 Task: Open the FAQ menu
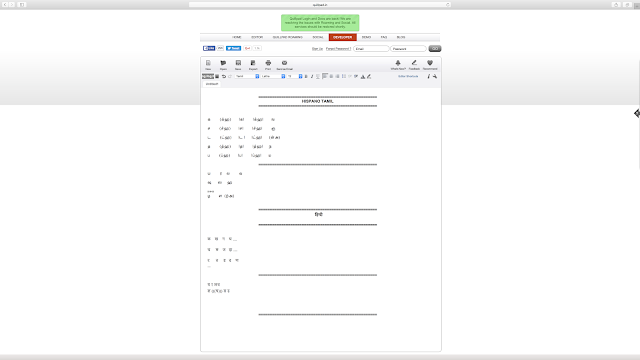(384, 37)
